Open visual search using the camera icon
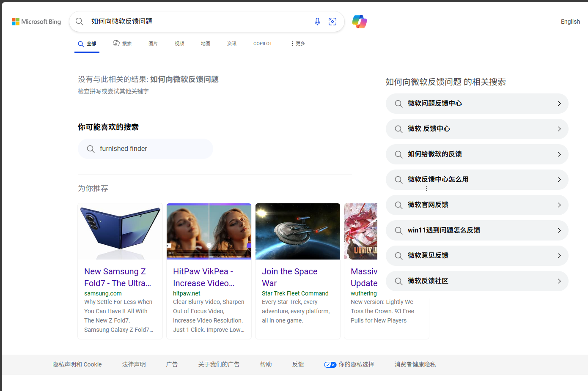This screenshot has height=391, width=588. [332, 21]
